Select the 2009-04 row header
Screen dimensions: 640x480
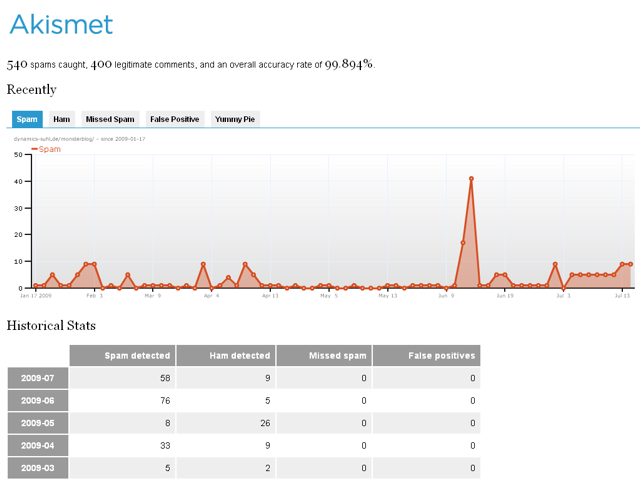pos(38,445)
